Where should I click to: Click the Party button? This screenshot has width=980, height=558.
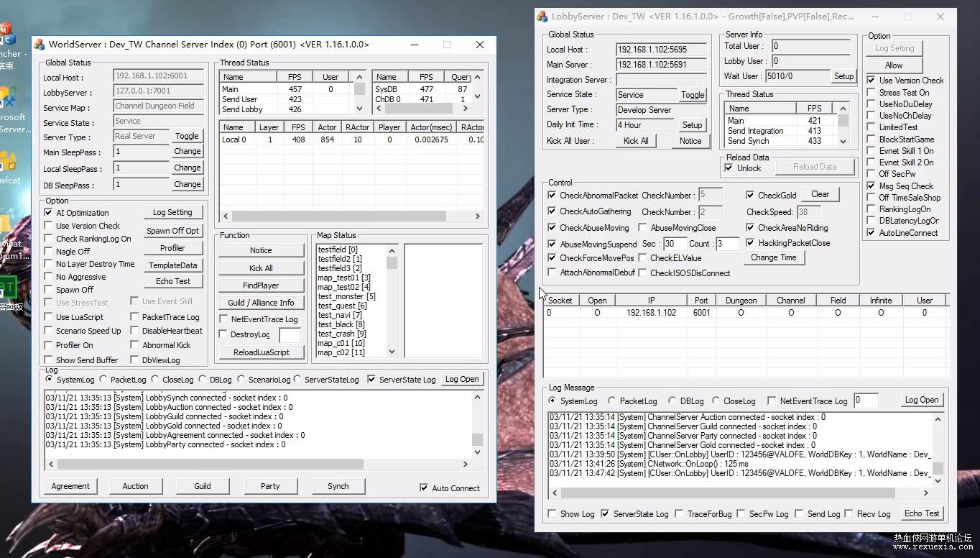coord(270,486)
